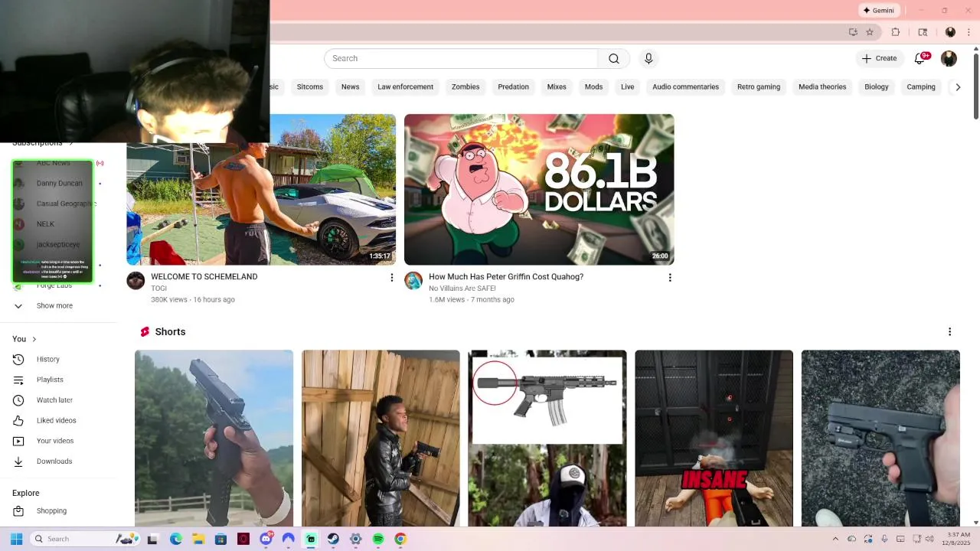980x551 pixels.
Task: Open the Danny Duncan subscription channel
Action: coord(59,184)
